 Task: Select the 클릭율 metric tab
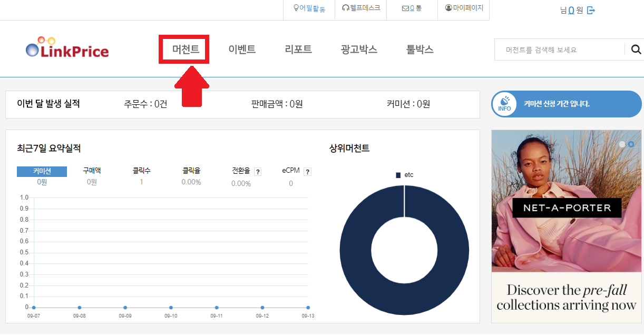pyautogui.click(x=191, y=171)
